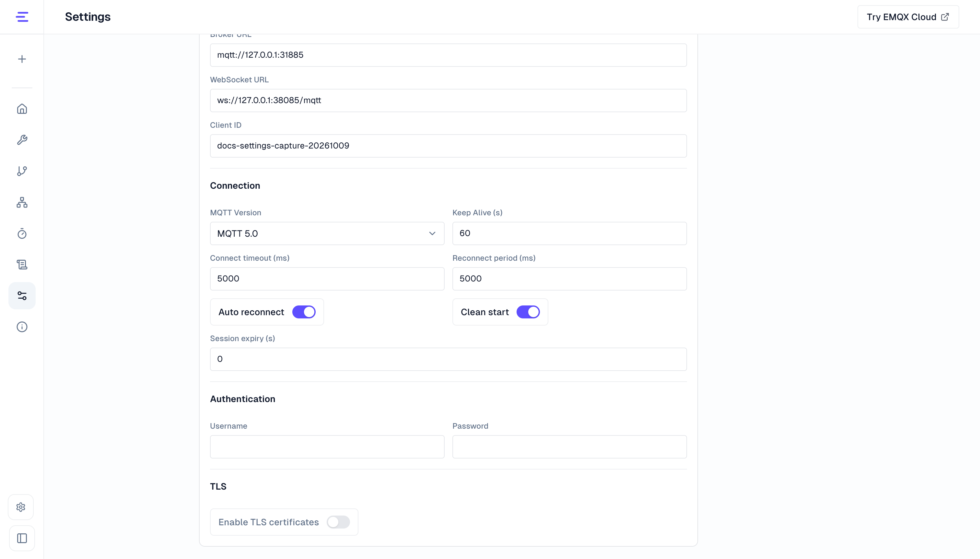Click the Enable TLS certificates label
Screen dimensions: 980x559
tap(269, 522)
